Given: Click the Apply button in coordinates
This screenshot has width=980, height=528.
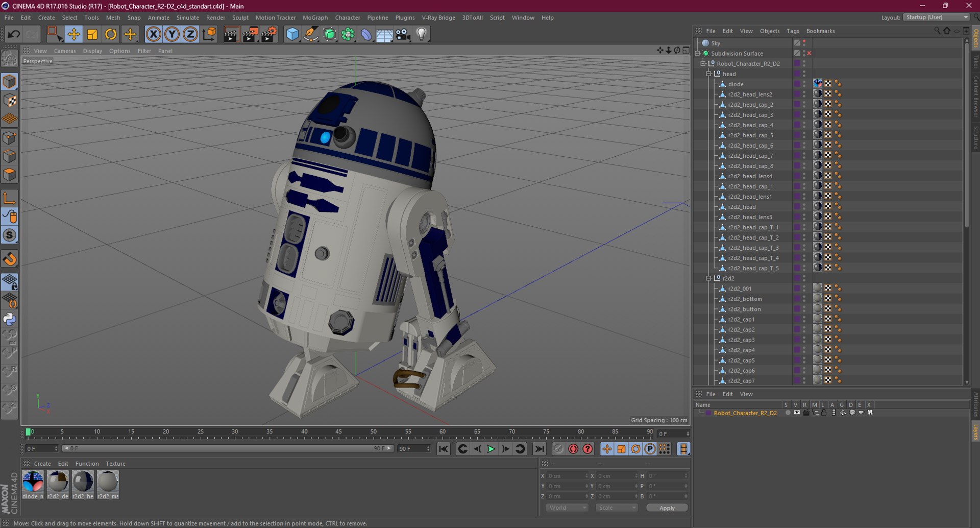Looking at the screenshot, I should 667,508.
